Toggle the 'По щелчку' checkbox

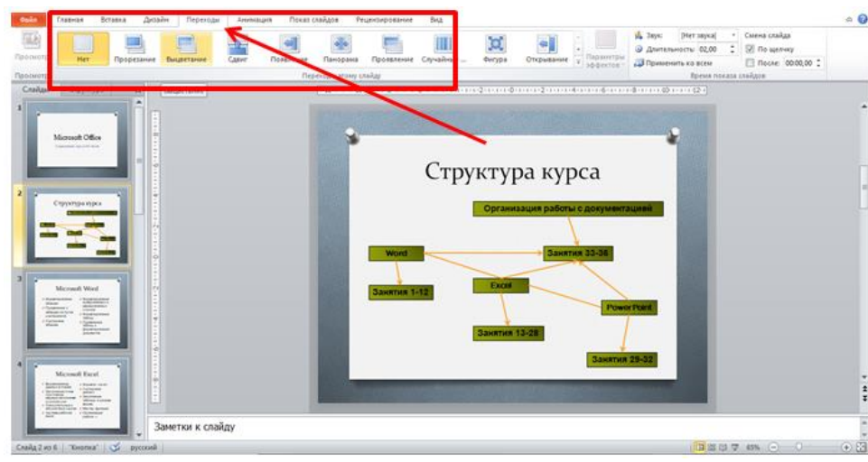click(x=750, y=50)
